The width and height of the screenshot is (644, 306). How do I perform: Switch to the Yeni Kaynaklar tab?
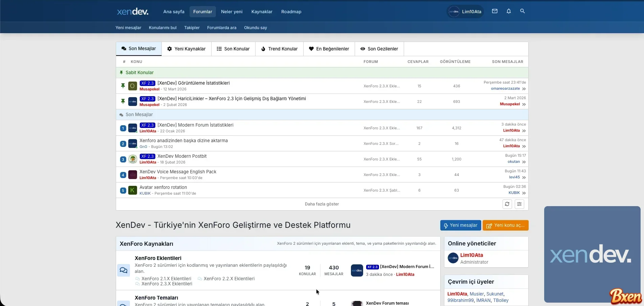[x=186, y=49]
